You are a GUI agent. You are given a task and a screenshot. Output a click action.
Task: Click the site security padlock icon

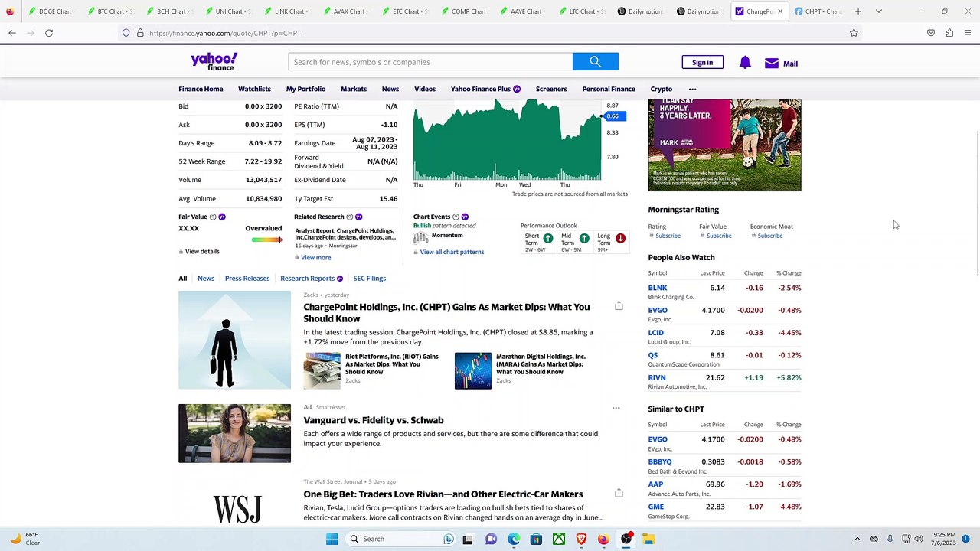(x=140, y=33)
